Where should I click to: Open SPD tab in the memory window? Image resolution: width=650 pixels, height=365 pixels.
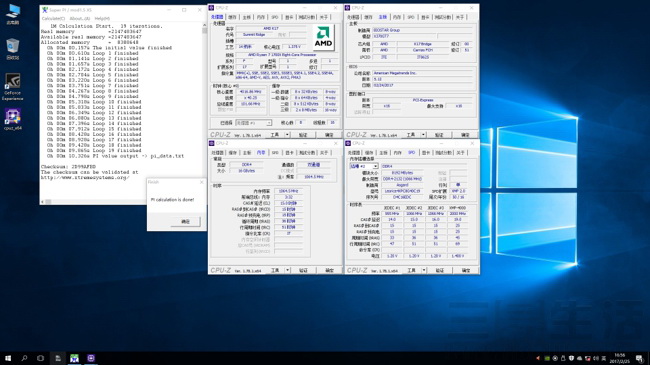[x=275, y=153]
